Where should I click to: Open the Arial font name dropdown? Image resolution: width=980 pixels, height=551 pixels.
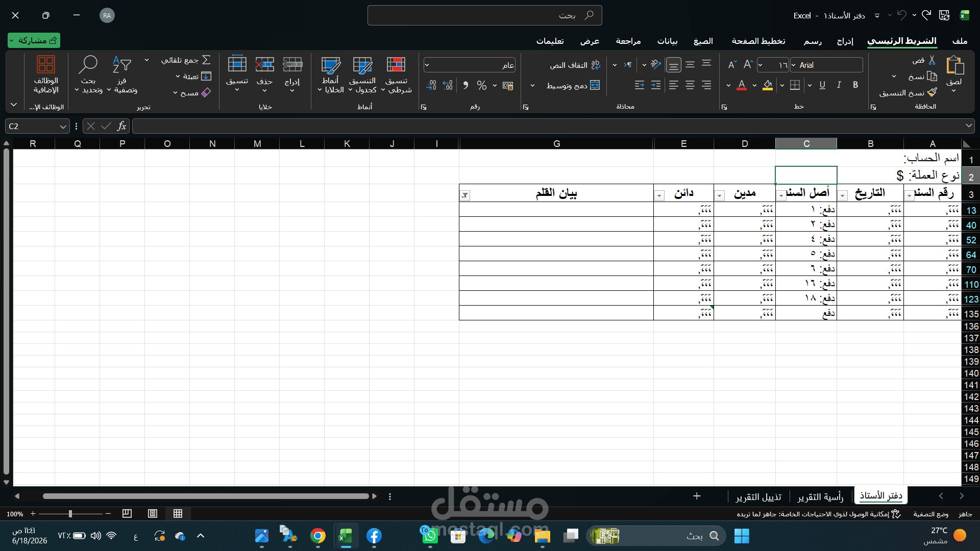(794, 65)
